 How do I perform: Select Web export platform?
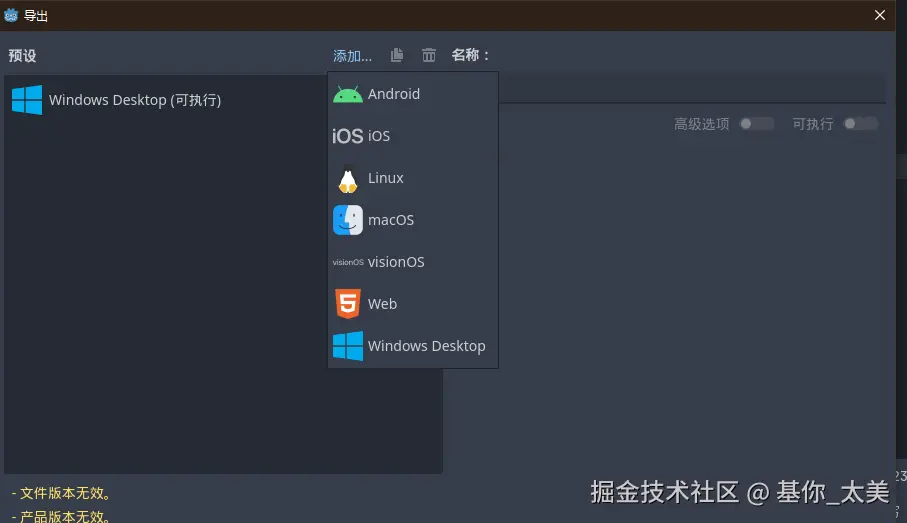pyautogui.click(x=413, y=304)
